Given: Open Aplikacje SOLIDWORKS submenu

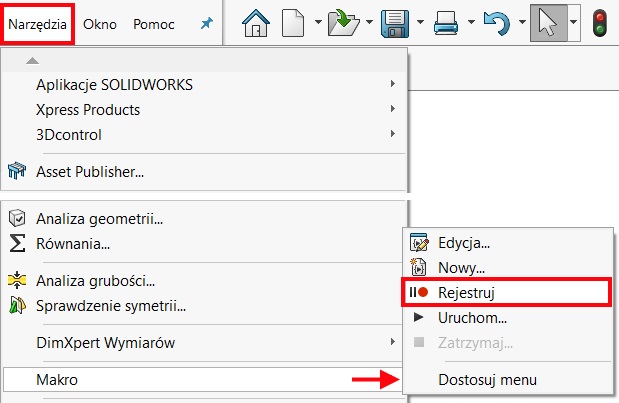Looking at the screenshot, I should (x=204, y=84).
